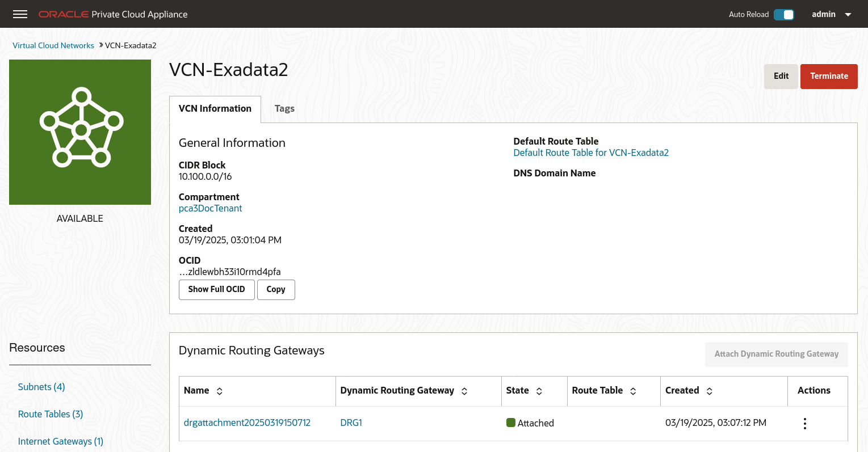Click the VCN-Exadata2 page heading
Screen dimensions: 868x452
click(x=229, y=70)
